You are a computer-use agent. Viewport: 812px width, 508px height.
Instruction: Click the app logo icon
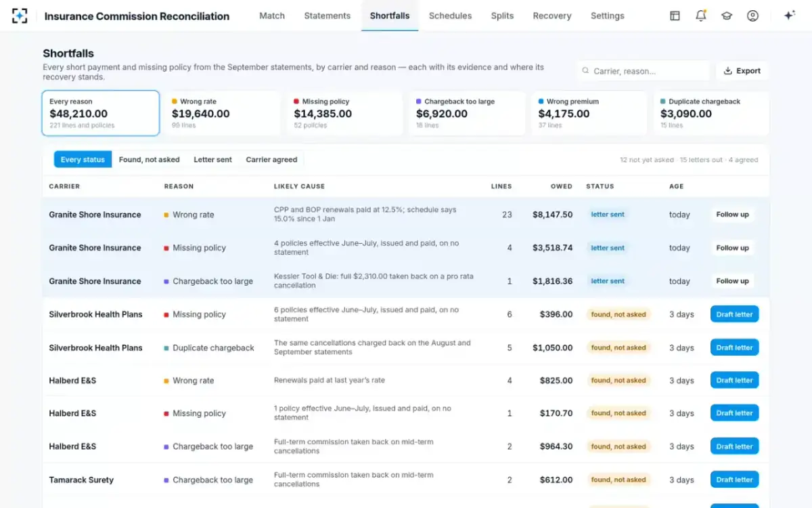click(20, 16)
